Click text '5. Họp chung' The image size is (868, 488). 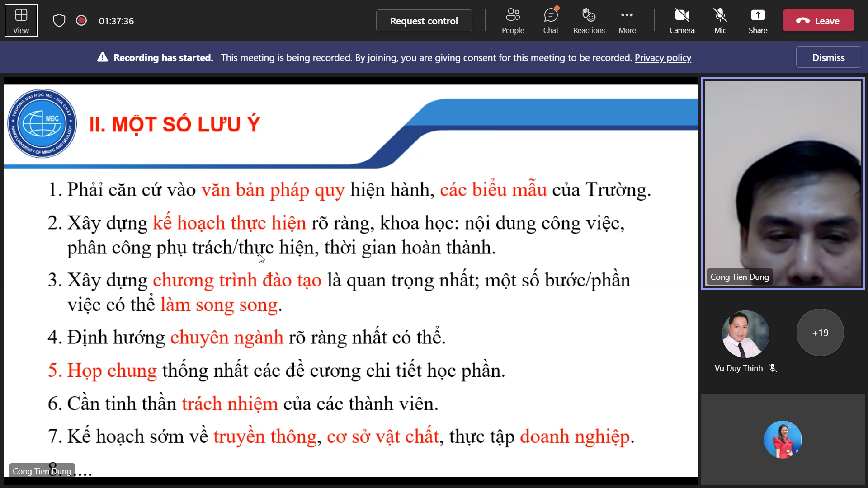[x=103, y=371]
